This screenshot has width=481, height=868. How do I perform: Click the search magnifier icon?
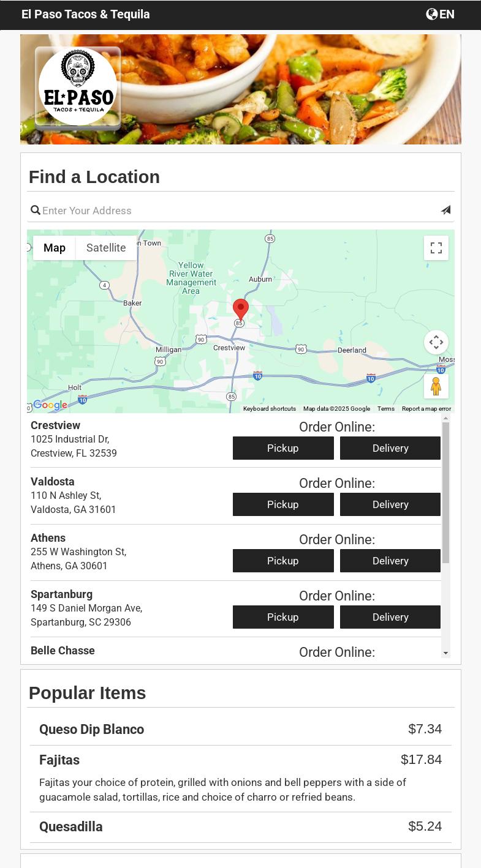coord(36,211)
